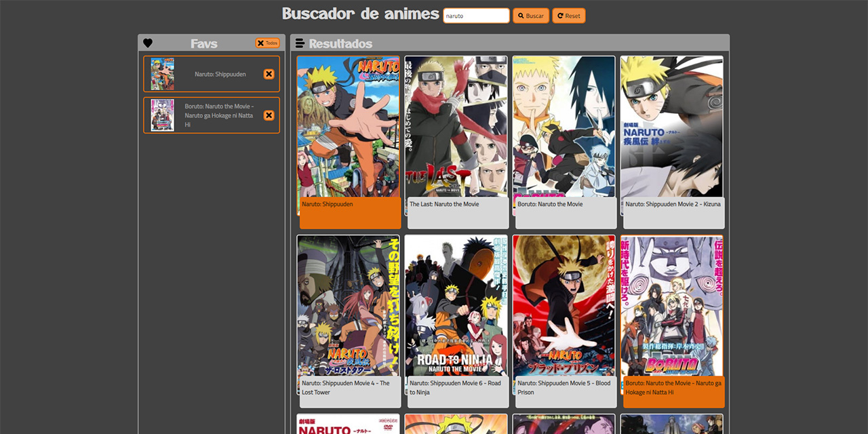
Task: Open Boruto: Naruto the Movie poster
Action: (x=564, y=127)
